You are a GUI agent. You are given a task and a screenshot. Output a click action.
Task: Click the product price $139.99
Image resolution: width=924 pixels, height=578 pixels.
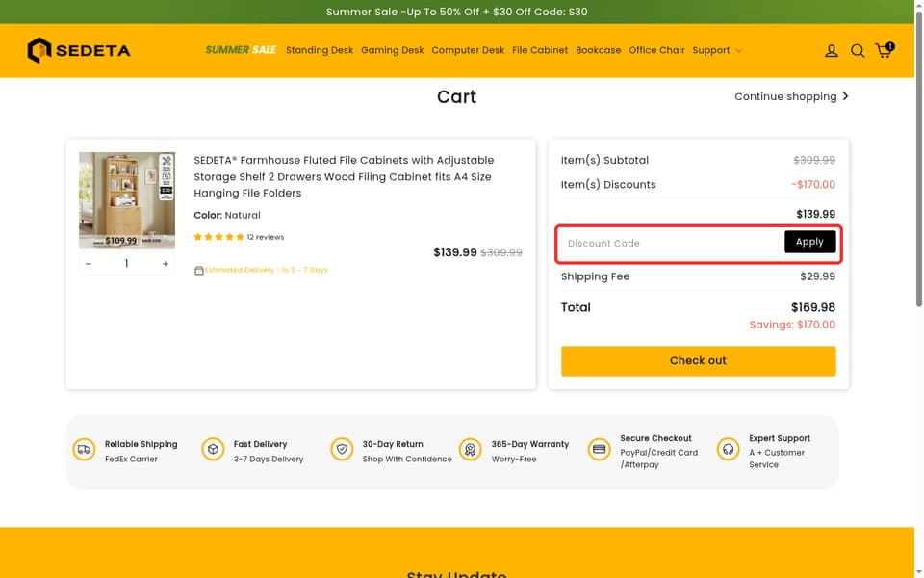pyautogui.click(x=455, y=252)
